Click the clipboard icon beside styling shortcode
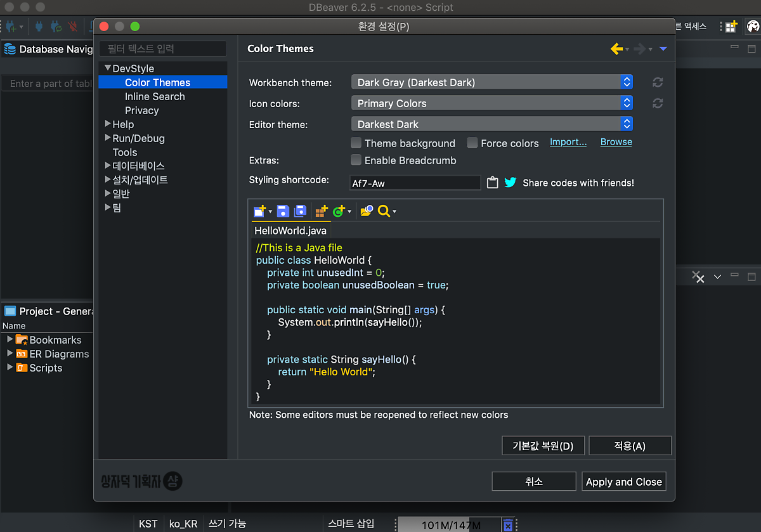The height and width of the screenshot is (532, 761). click(493, 183)
